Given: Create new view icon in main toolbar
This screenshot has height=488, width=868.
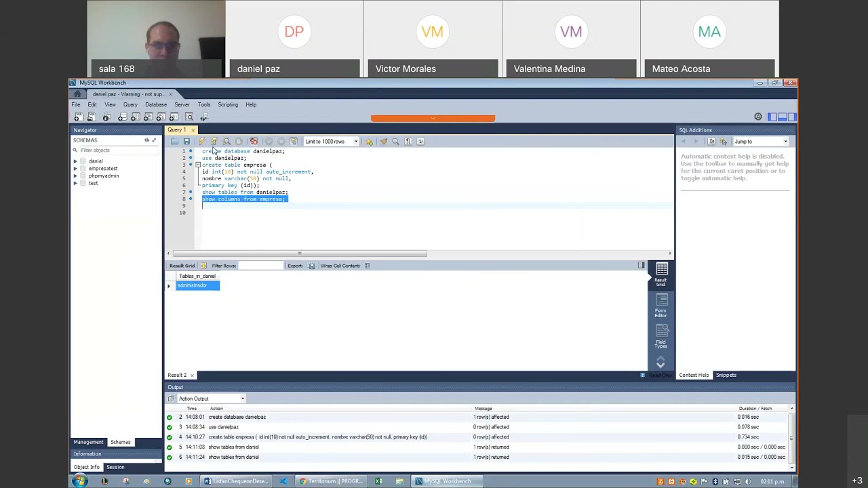Looking at the screenshot, I should (x=148, y=117).
